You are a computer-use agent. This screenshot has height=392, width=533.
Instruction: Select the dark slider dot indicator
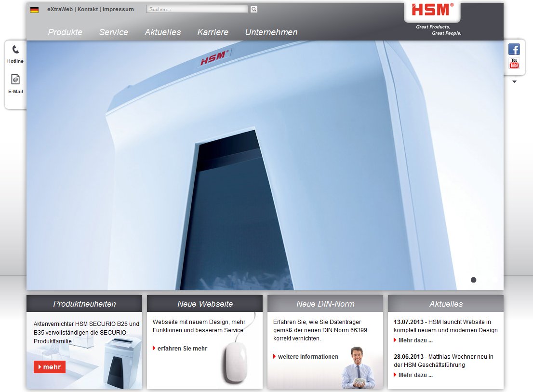coord(474,280)
